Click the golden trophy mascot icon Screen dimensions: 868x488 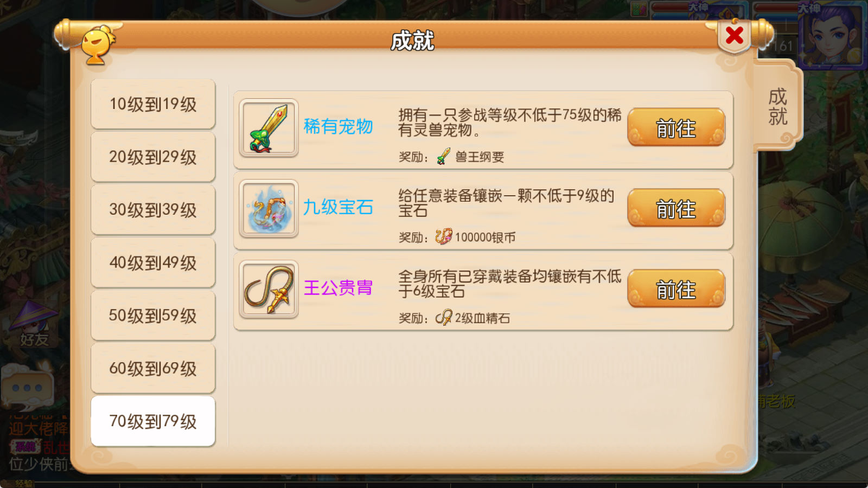(98, 45)
